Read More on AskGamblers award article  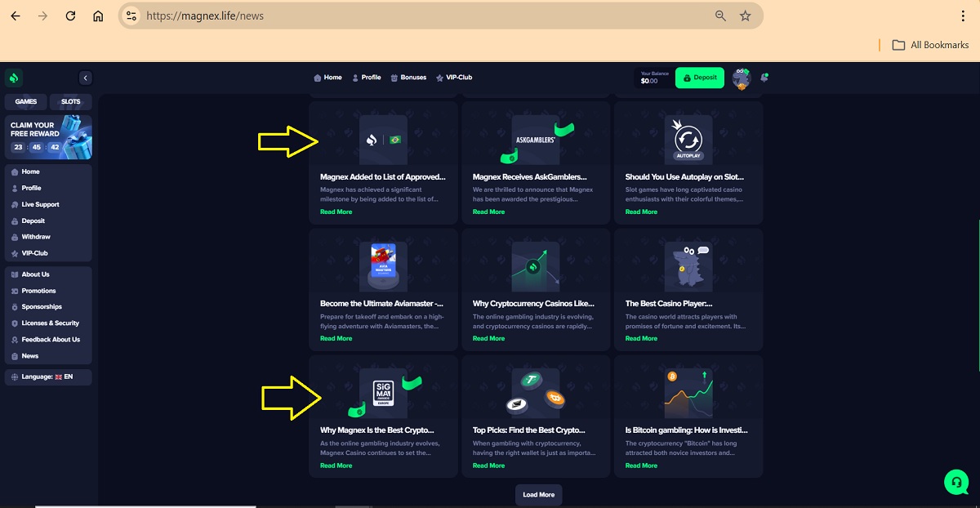coord(488,212)
